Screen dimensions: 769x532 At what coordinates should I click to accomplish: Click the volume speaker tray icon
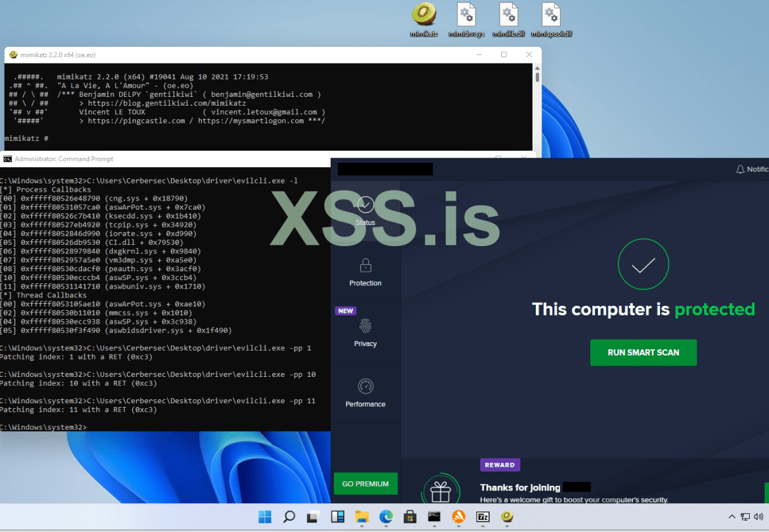pos(760,517)
